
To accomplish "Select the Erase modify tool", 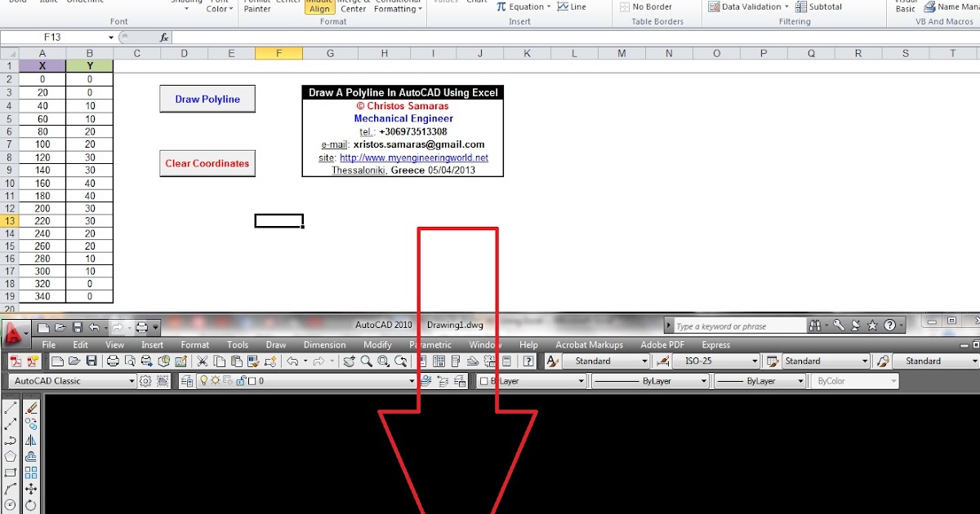I will (x=31, y=407).
